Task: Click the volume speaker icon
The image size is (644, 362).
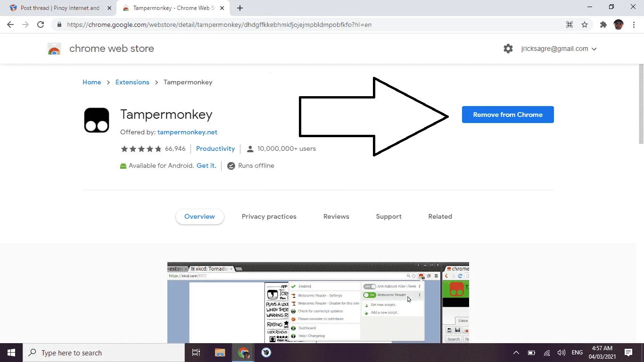Action: pos(561,353)
